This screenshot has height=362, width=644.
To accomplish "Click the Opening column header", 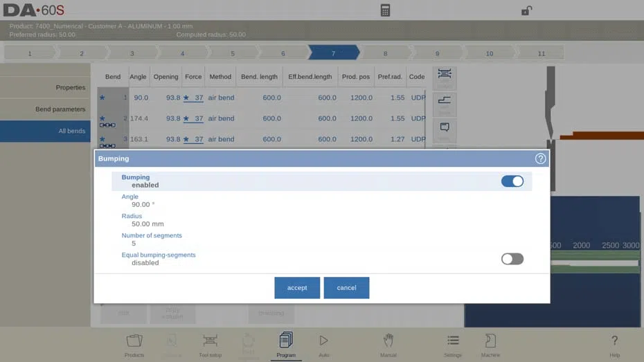I will point(166,77).
